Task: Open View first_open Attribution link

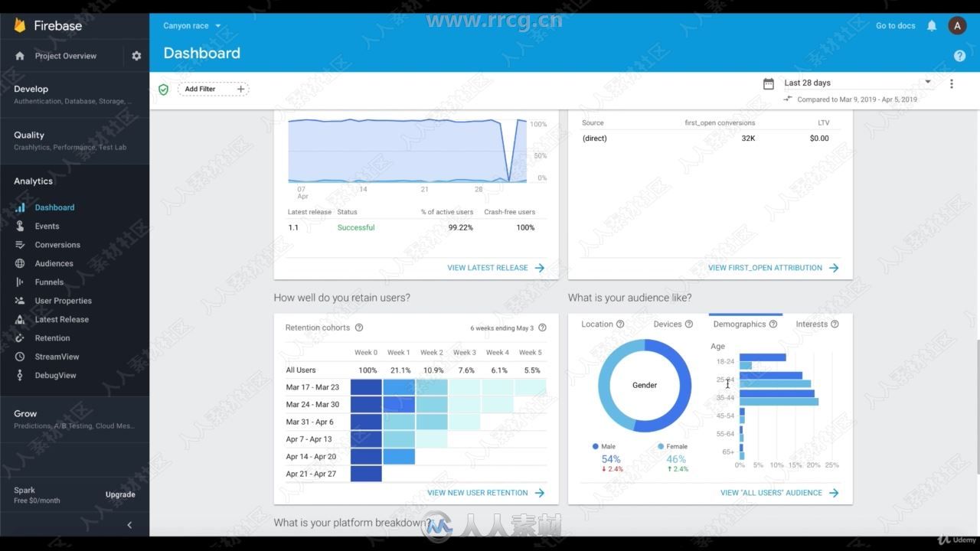Action: pos(773,268)
